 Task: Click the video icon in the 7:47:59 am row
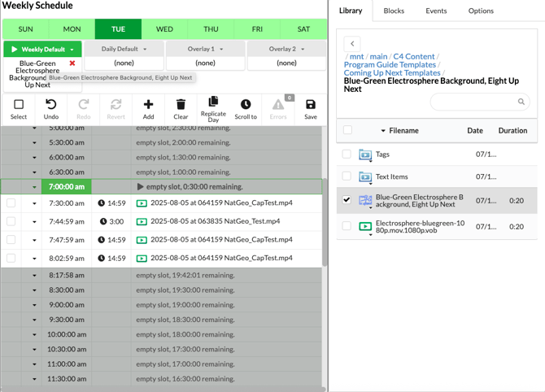[x=142, y=240]
